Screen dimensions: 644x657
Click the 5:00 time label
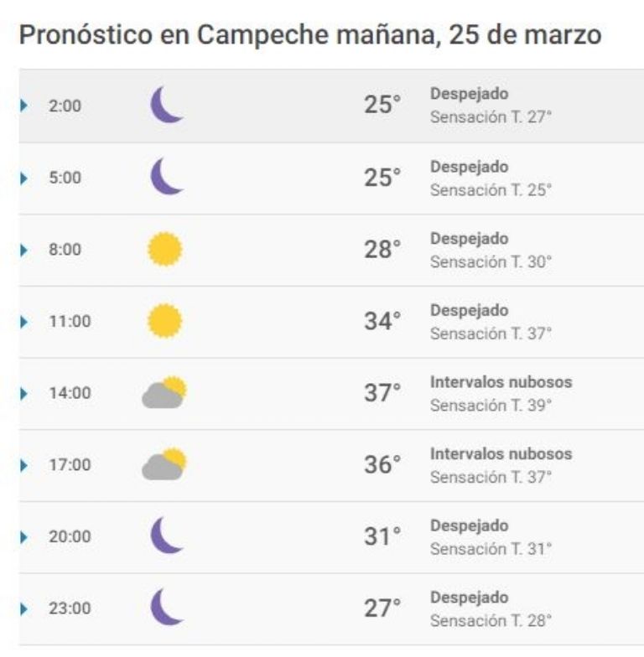pyautogui.click(x=65, y=178)
